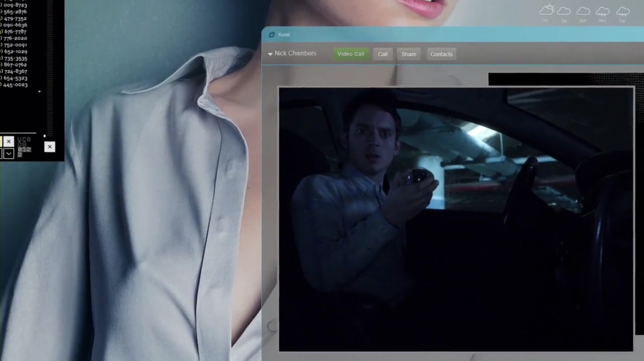The height and width of the screenshot is (361, 644).
Task: Click Sunday's cloudy weather icon
Action: [x=583, y=11]
